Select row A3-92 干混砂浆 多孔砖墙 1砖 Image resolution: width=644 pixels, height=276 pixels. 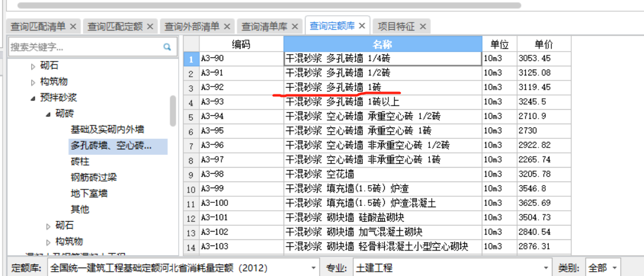tap(382, 87)
